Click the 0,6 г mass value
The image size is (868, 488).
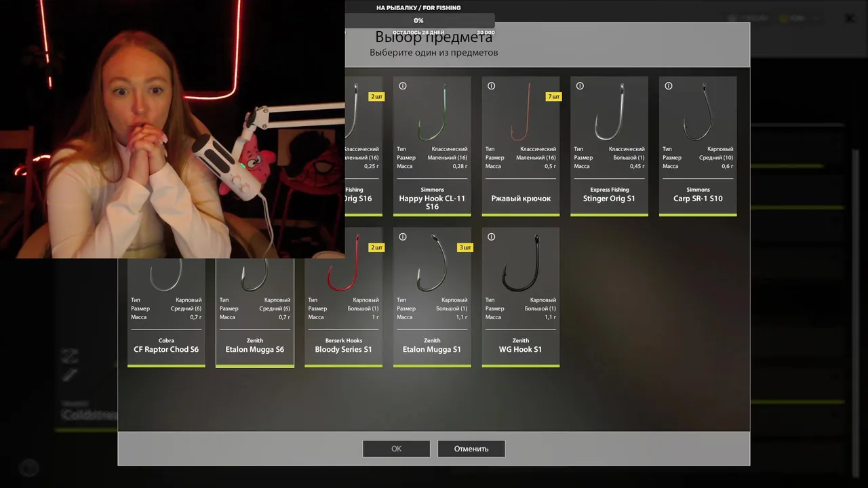[x=728, y=167]
